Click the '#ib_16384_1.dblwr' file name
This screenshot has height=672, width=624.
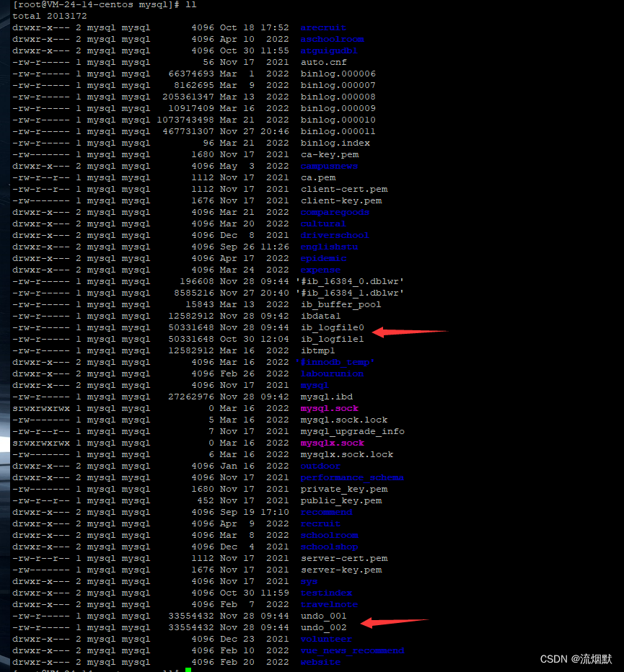coord(350,293)
